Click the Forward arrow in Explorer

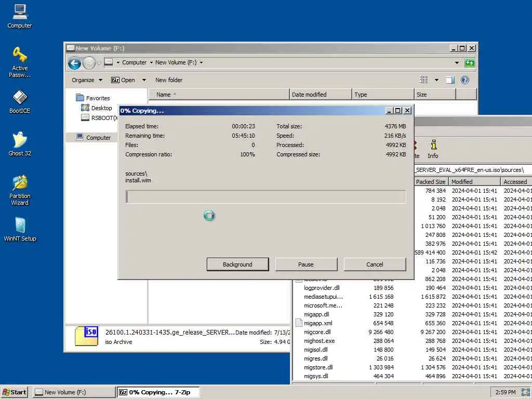89,63
